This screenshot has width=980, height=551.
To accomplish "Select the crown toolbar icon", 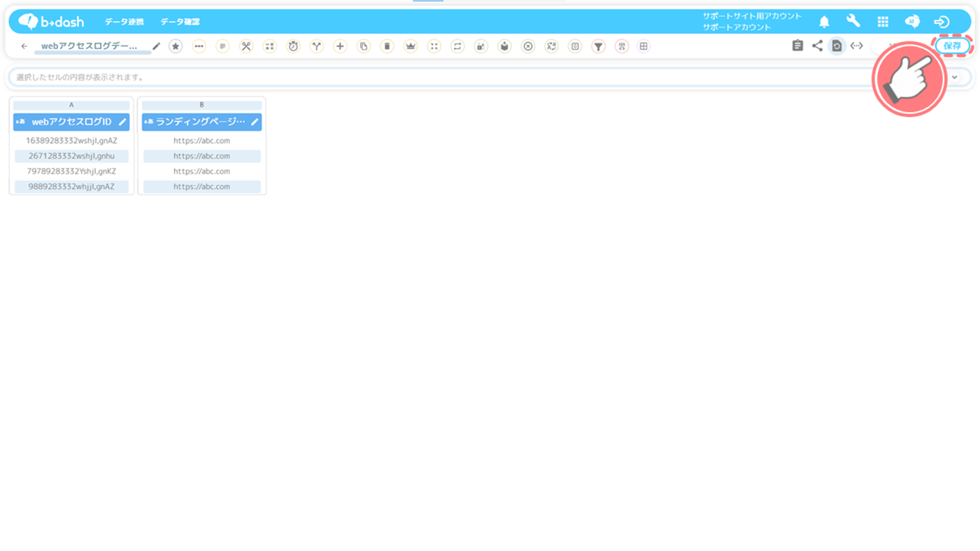I will coord(411,46).
